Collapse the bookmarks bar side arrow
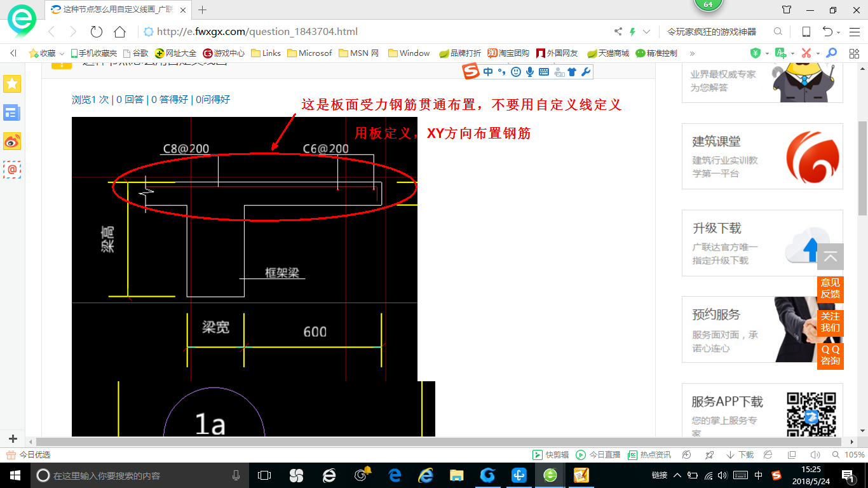Screen dimensions: 868x488 (13, 53)
